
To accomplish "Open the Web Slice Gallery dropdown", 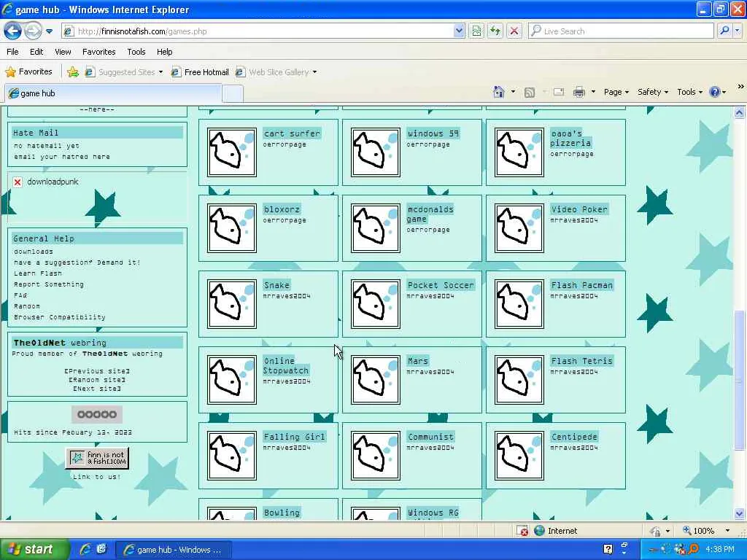I will tap(276, 72).
